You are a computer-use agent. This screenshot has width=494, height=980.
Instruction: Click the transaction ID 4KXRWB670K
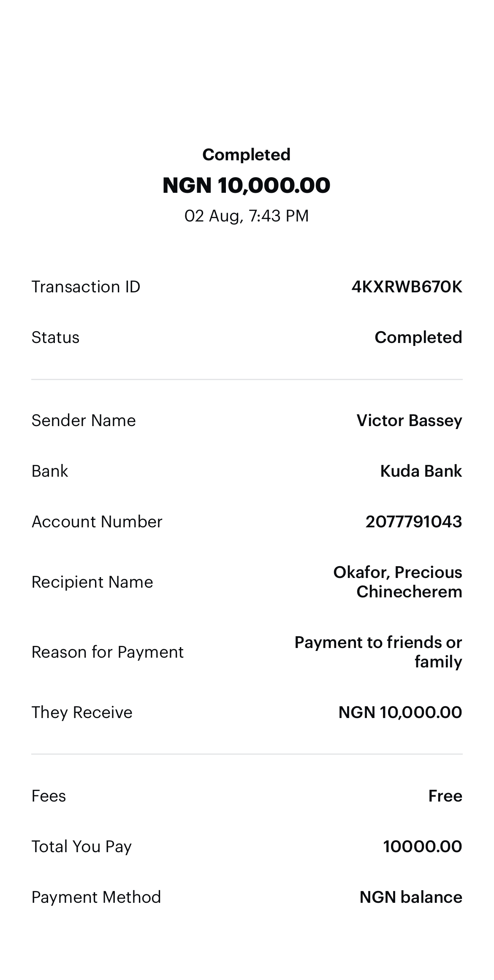[407, 287]
